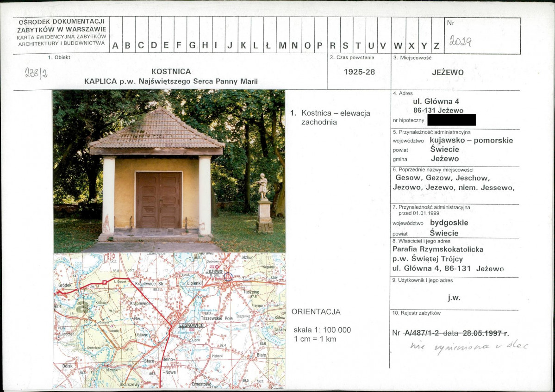Click '5. Przynależność administracyjna' heading
Viewport: 555px width, 392px height.
pyautogui.click(x=432, y=132)
